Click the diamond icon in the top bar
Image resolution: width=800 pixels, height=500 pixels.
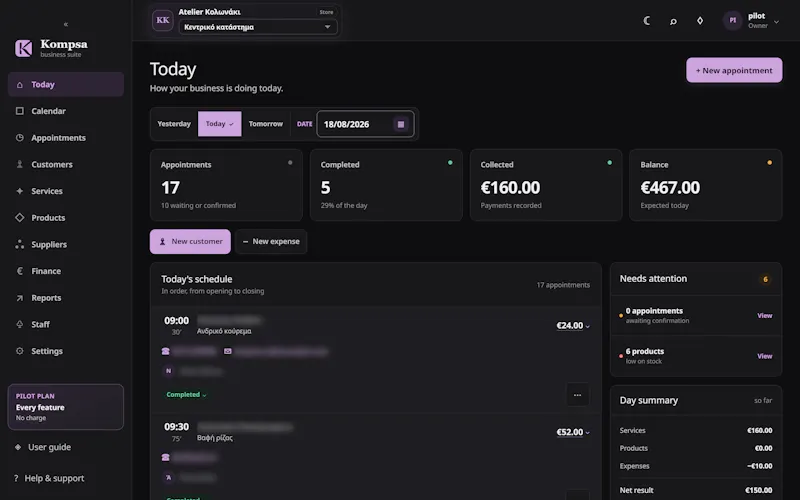click(x=700, y=20)
